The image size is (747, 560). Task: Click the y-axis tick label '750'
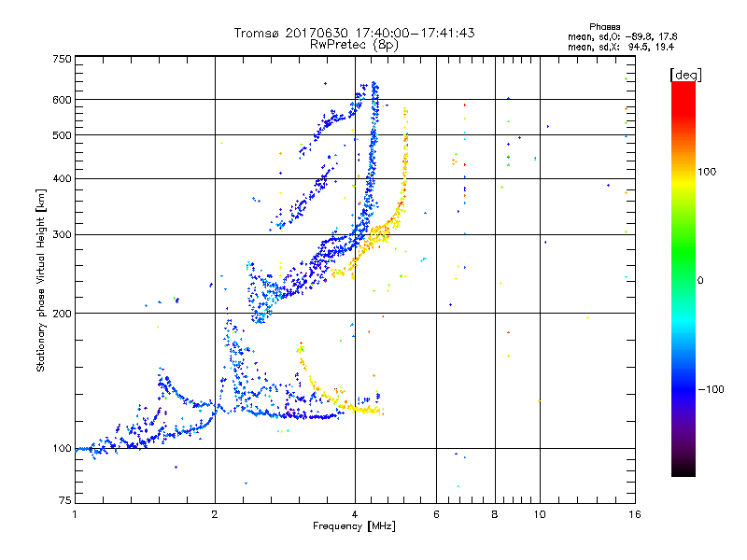pyautogui.click(x=62, y=59)
